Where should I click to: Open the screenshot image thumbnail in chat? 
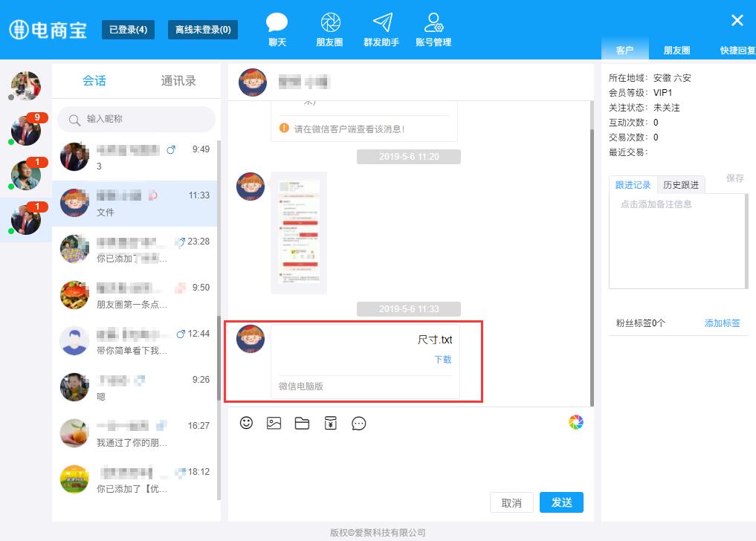point(299,233)
